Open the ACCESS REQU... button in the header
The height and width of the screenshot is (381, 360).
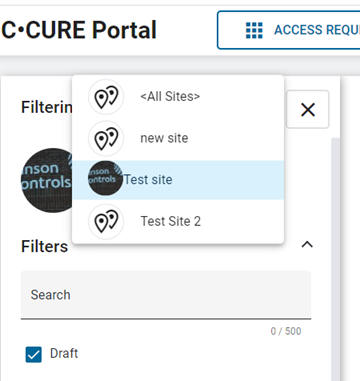tap(289, 30)
